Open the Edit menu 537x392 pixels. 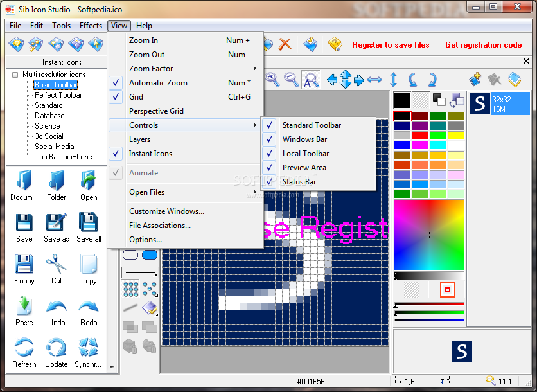click(37, 26)
